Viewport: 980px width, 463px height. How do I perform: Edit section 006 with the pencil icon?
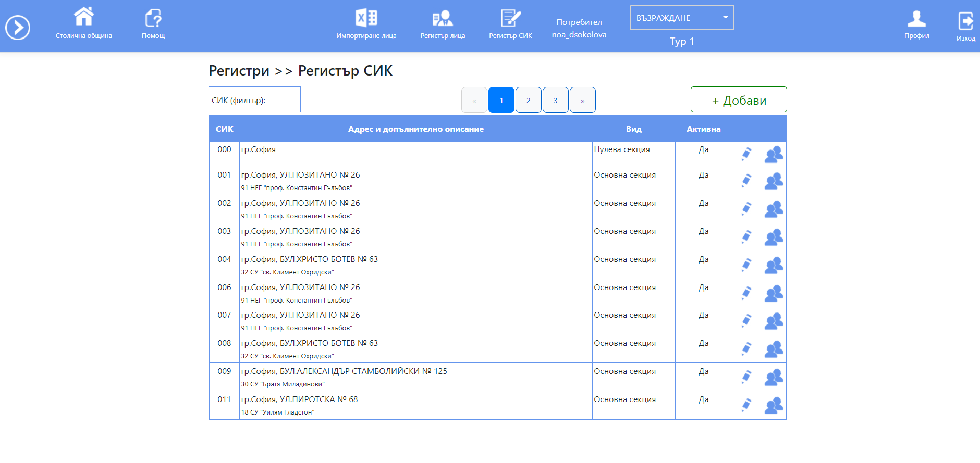tap(746, 293)
